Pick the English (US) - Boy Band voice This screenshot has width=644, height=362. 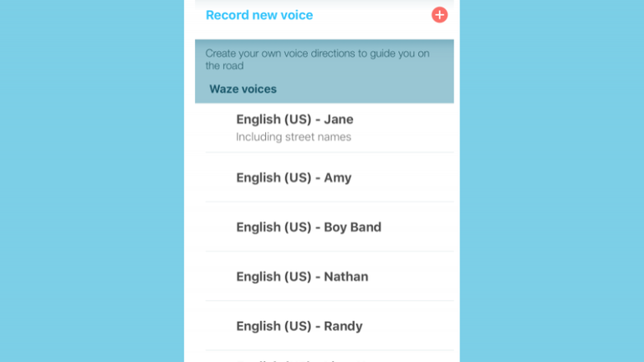[309, 227]
